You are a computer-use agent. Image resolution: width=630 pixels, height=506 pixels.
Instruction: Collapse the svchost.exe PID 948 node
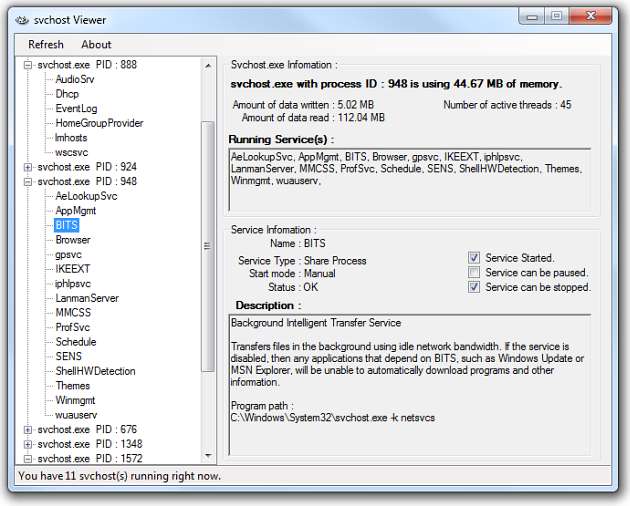pyautogui.click(x=27, y=182)
